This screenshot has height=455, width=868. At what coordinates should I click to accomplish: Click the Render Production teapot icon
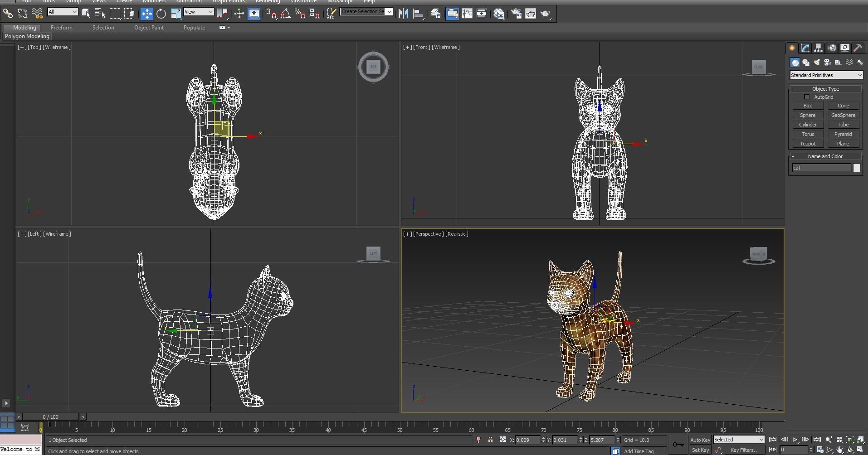click(x=545, y=14)
